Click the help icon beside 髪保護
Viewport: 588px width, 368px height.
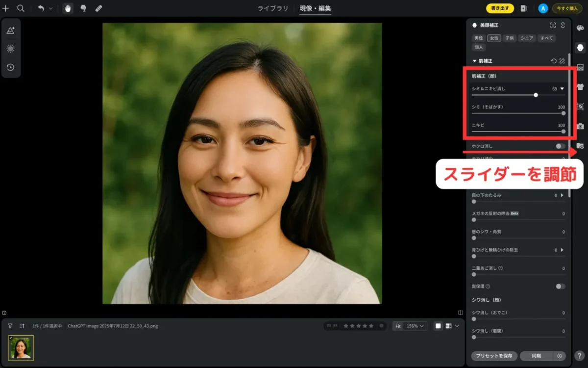[x=488, y=287]
